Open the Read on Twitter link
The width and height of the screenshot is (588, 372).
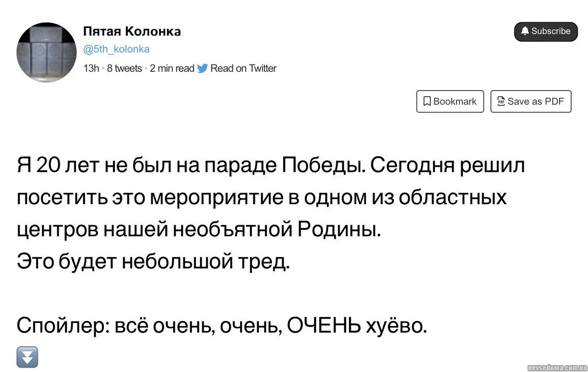[x=243, y=68]
